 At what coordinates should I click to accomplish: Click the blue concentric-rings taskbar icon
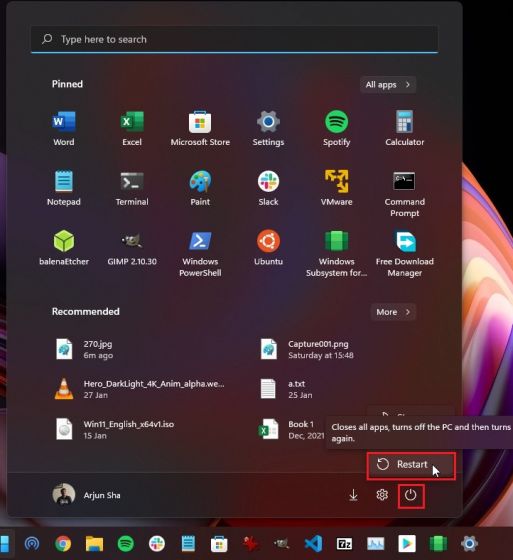tap(32, 544)
